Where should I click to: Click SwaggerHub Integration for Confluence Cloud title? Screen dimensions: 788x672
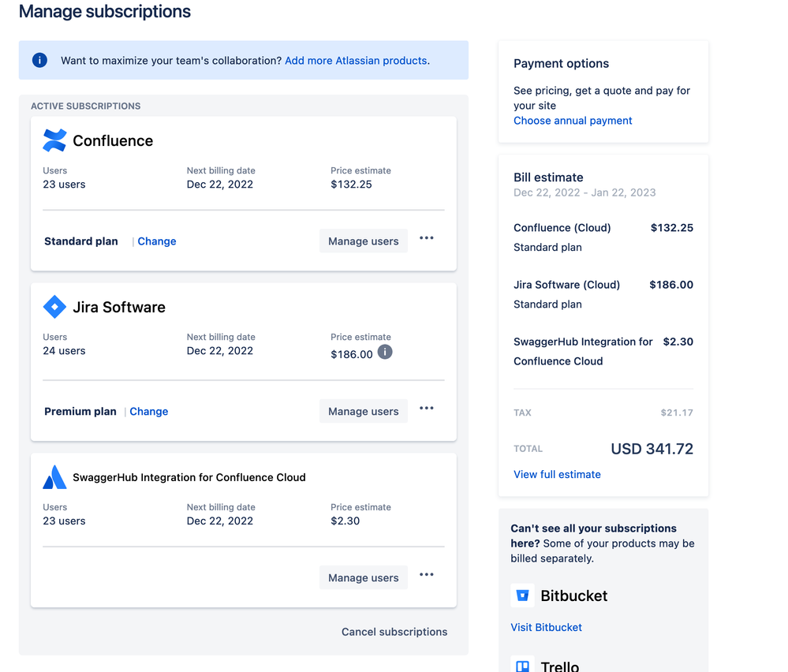pos(189,477)
